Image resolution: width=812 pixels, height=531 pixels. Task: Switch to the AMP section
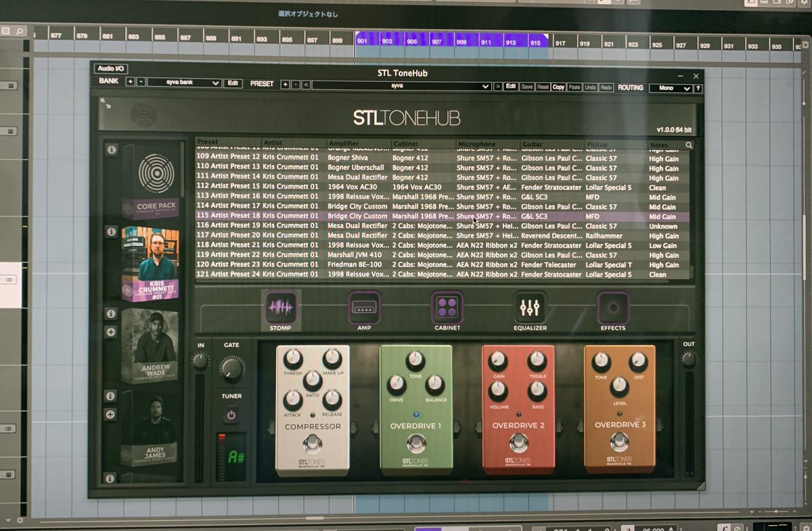click(364, 310)
